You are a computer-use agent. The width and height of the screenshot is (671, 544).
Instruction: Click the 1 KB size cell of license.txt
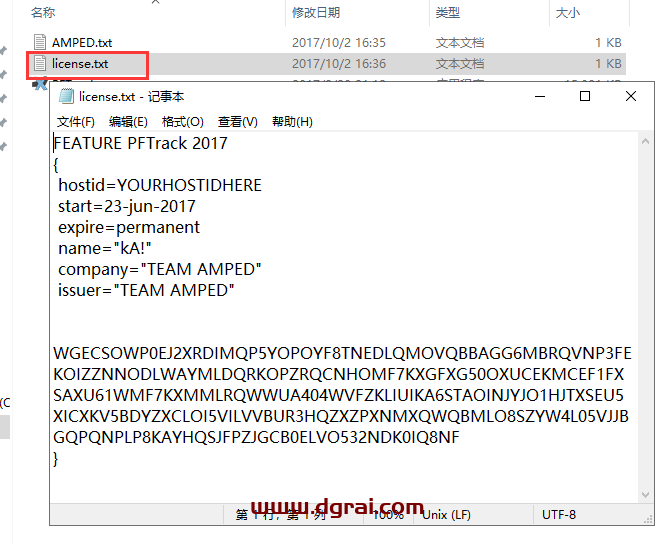(608, 64)
